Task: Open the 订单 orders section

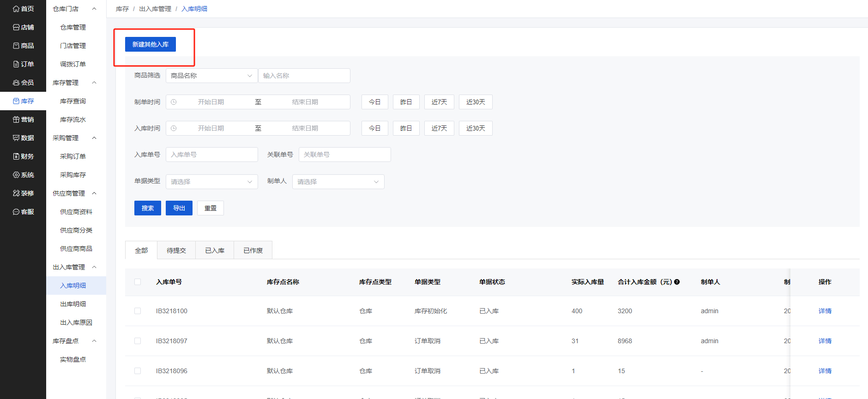Action: tap(23, 64)
